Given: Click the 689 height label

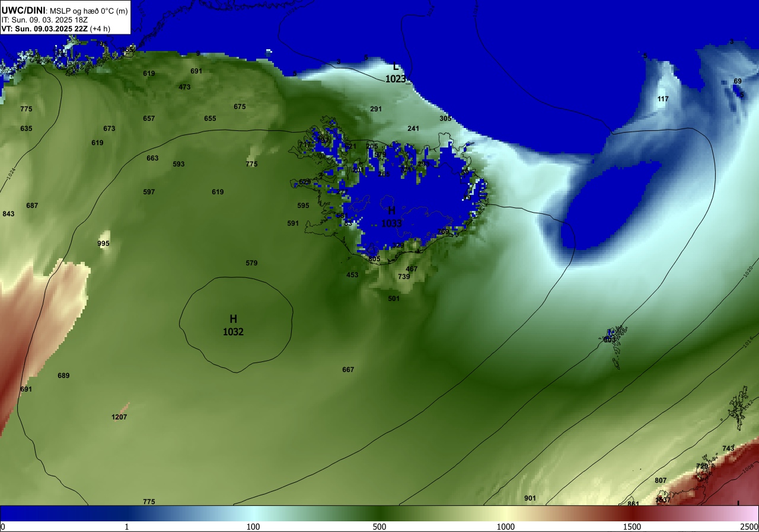Looking at the screenshot, I should point(63,376).
